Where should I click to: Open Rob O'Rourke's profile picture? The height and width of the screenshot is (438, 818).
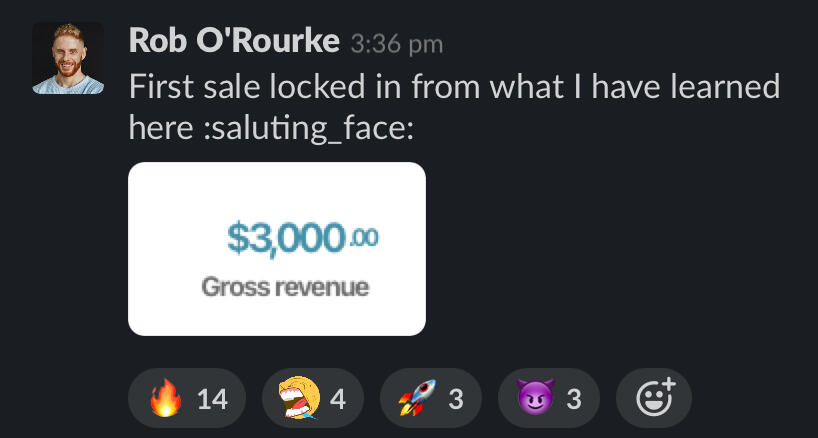(68, 58)
